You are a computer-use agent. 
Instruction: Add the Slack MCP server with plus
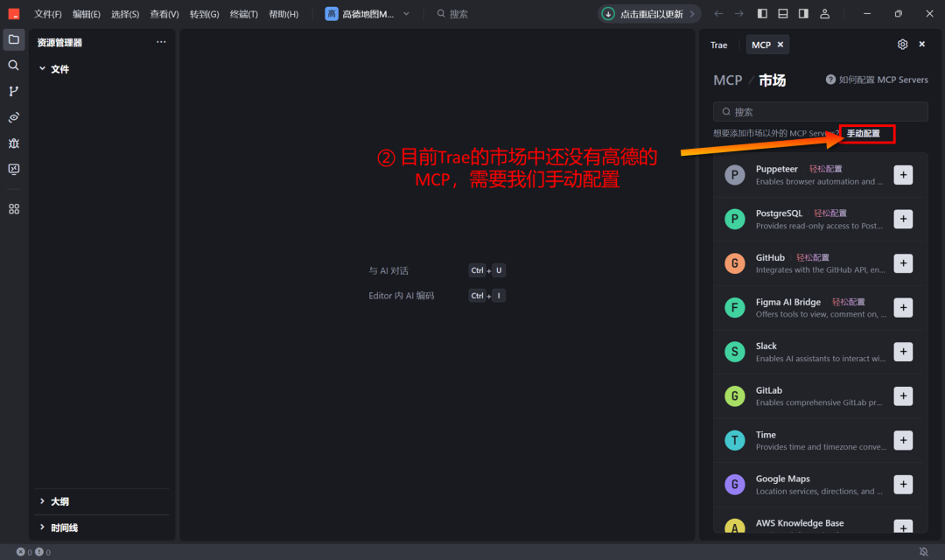point(903,352)
